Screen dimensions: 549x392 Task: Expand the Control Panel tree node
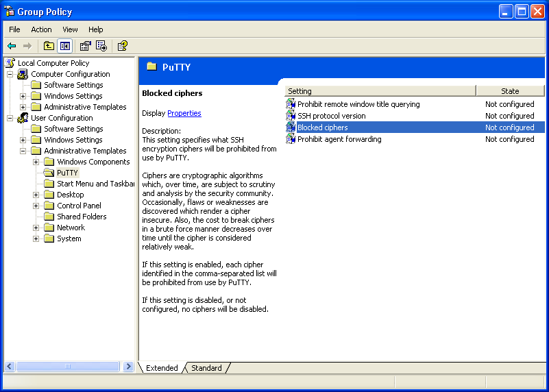pyautogui.click(x=36, y=206)
